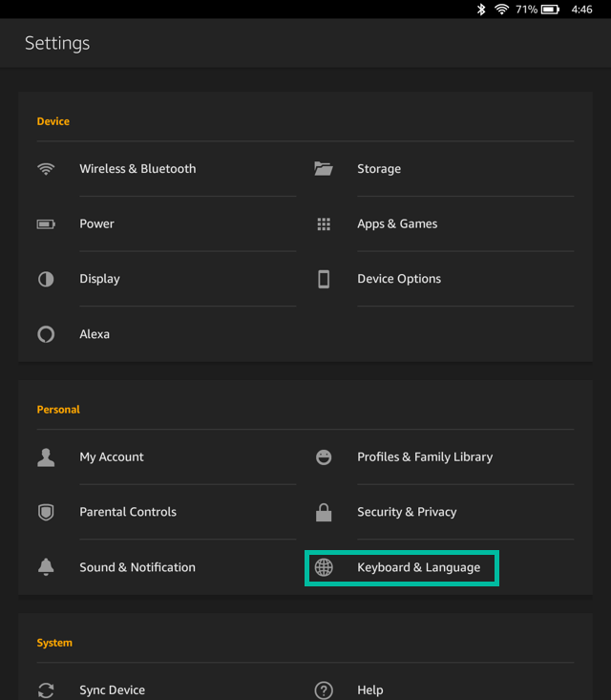611x700 pixels.
Task: Tap the My Account person icon
Action: (46, 457)
